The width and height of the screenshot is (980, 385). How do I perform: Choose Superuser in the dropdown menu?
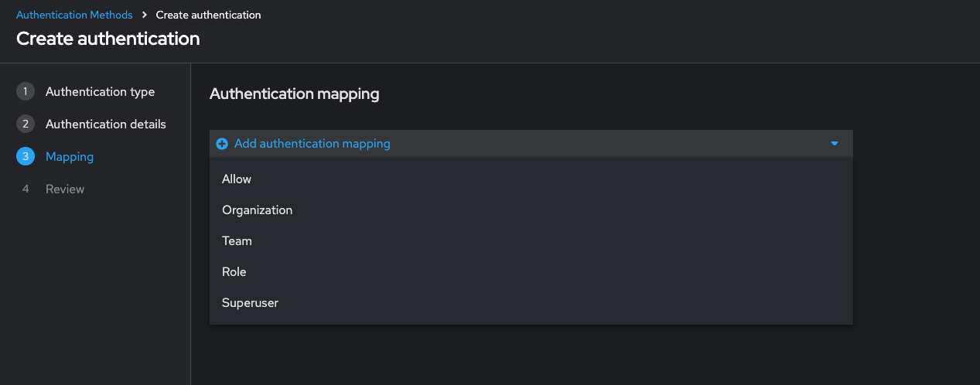click(250, 303)
